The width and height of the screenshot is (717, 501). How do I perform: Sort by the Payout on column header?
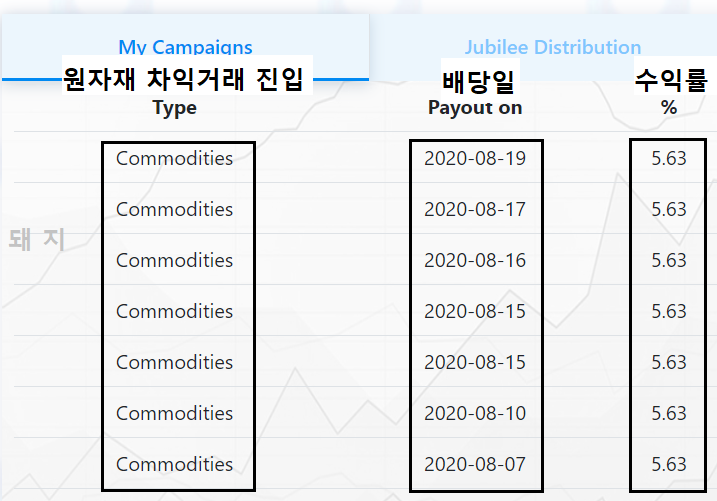(475, 108)
